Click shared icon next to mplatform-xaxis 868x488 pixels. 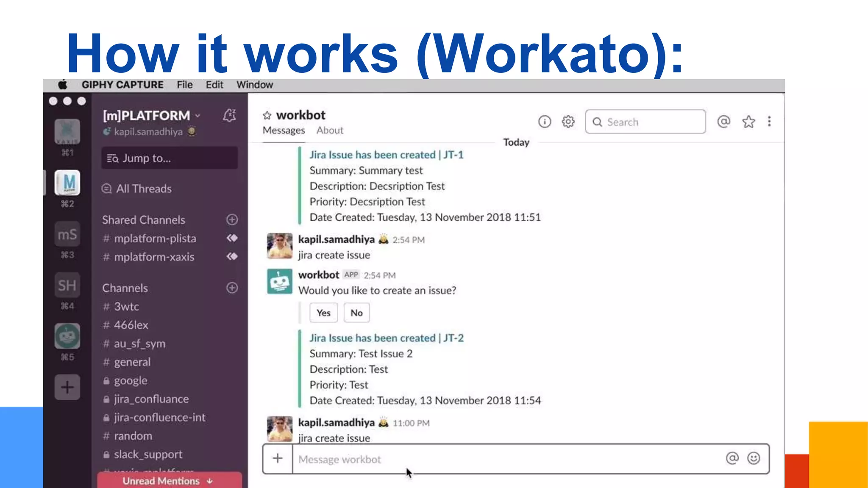[232, 256]
